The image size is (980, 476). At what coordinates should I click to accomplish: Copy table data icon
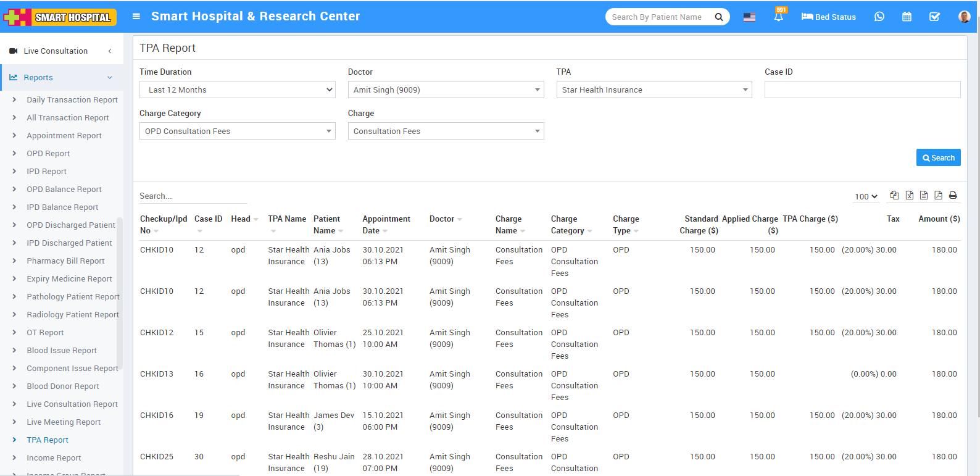click(894, 195)
